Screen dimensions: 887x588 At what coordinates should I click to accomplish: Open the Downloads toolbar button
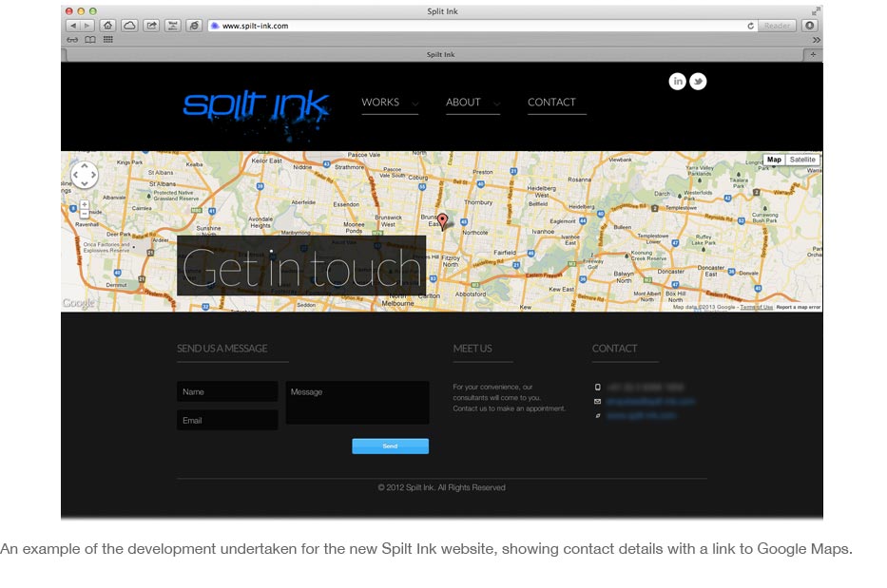tap(809, 26)
